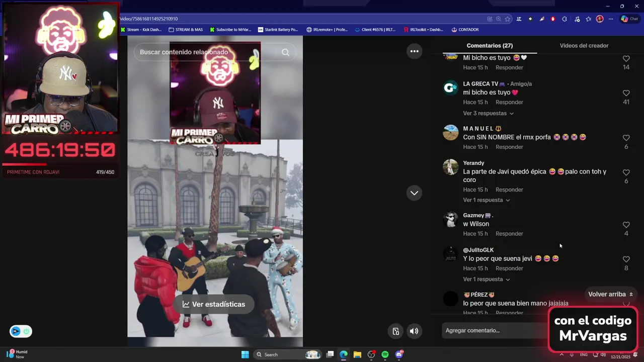This screenshot has height=362, width=644.
Task: Open 'Starlink Battery Po...' bookmark
Action: 278,30
